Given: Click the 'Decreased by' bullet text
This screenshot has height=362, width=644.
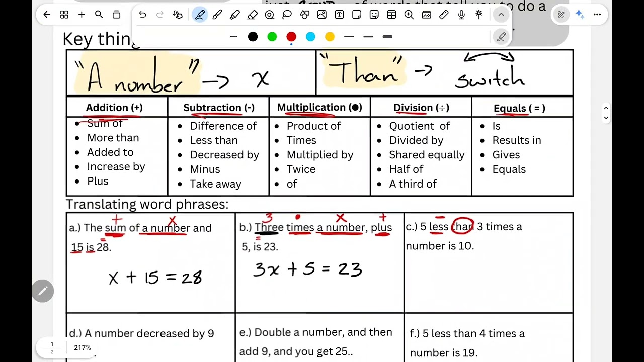Looking at the screenshot, I should (224, 155).
